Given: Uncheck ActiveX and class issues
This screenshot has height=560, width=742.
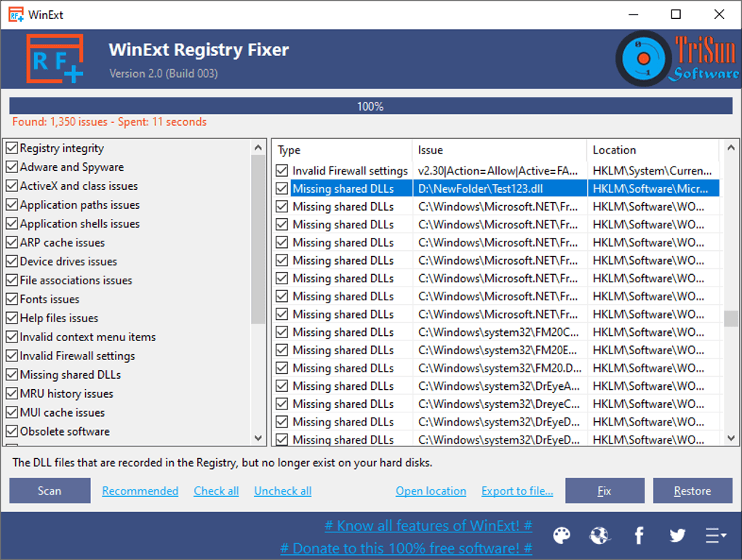Looking at the screenshot, I should 12,186.
